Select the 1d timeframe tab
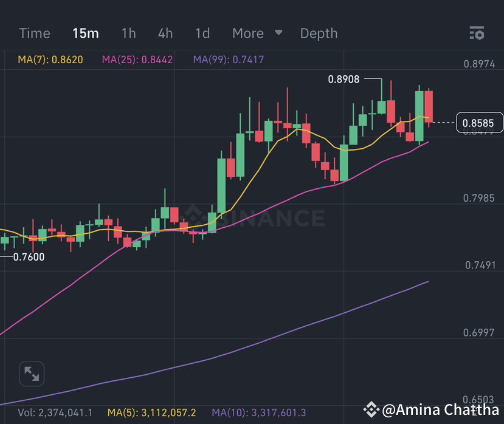Viewport: 504px width, 424px height. [x=202, y=33]
